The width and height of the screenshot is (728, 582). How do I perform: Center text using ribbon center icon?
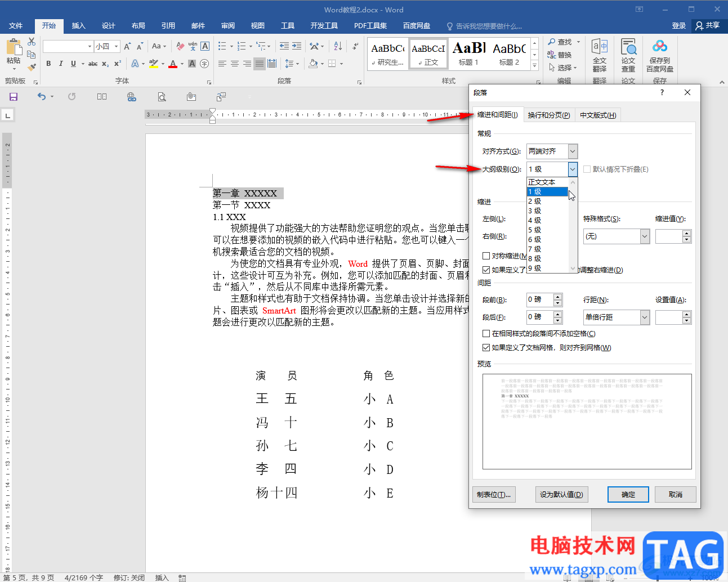pyautogui.click(x=235, y=64)
